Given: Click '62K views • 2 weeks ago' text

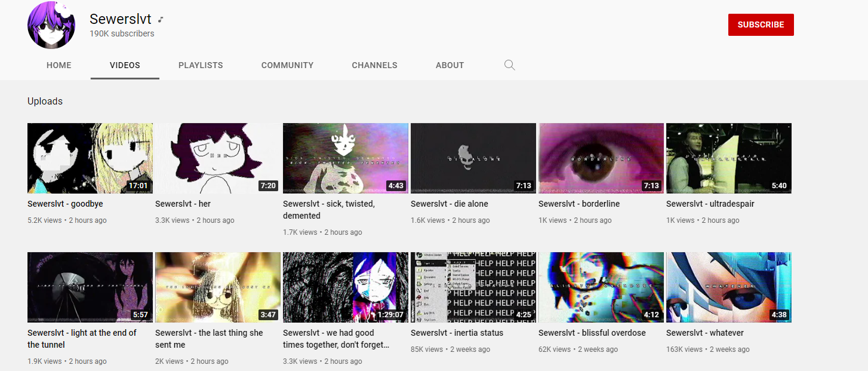Looking at the screenshot, I should point(578,349).
